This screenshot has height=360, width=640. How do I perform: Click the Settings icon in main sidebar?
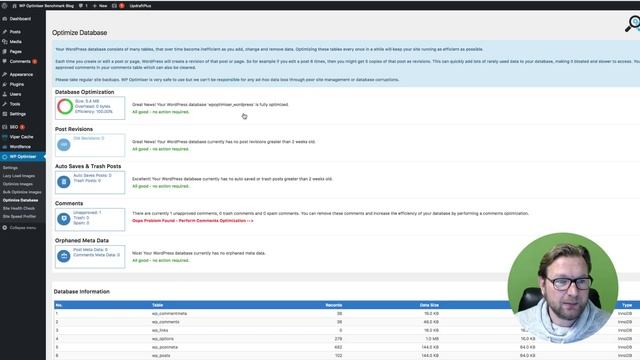(x=4, y=114)
